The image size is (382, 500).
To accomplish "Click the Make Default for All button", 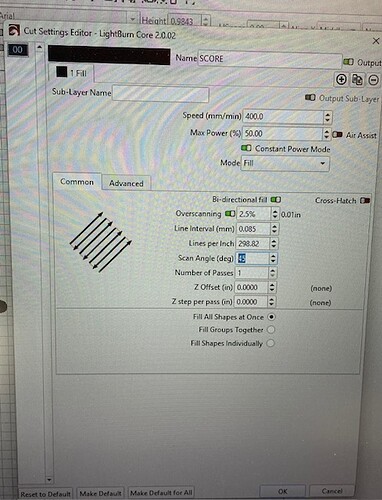I will 161,493.
